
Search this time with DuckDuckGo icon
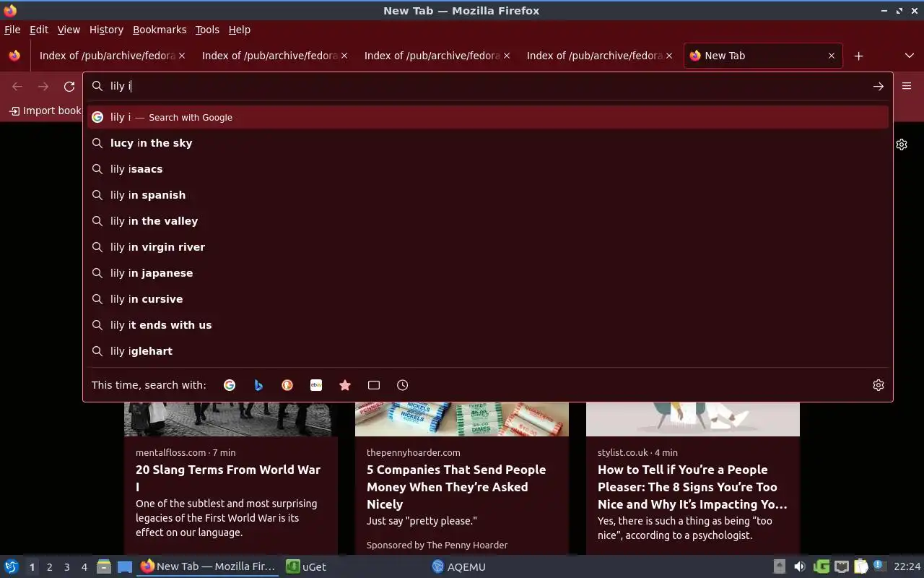click(287, 385)
